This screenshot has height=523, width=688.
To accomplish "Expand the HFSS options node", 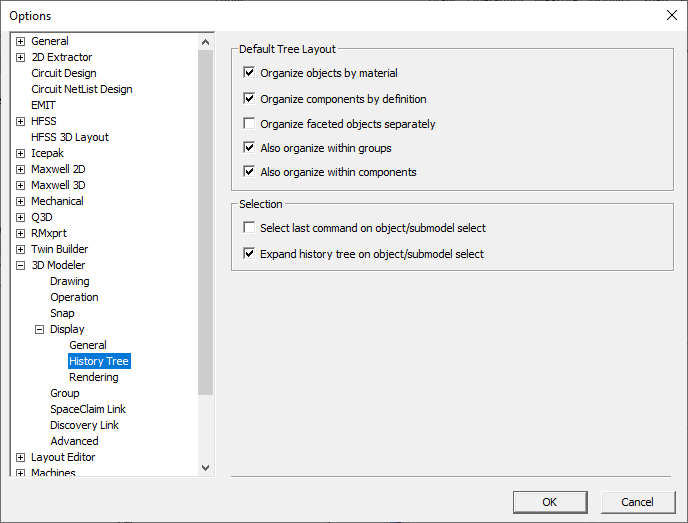I will click(x=20, y=121).
